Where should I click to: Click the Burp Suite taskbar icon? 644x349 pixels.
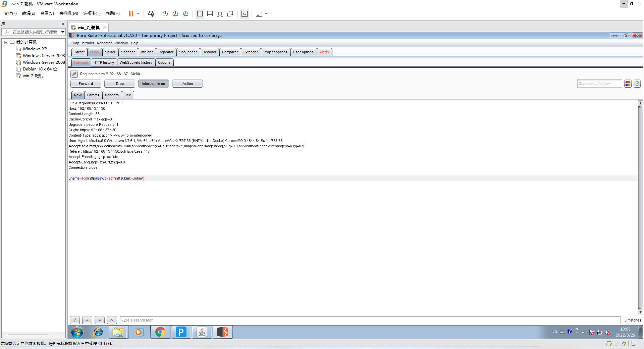click(223, 332)
